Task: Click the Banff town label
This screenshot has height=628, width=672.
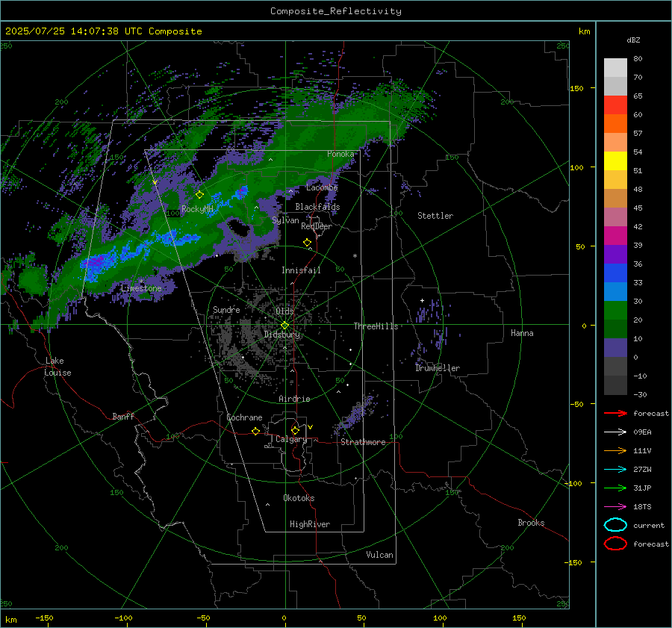Action: click(x=123, y=416)
